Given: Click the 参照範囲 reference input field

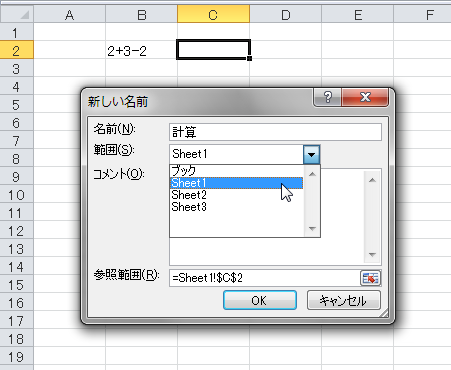Looking at the screenshot, I should (x=265, y=278).
